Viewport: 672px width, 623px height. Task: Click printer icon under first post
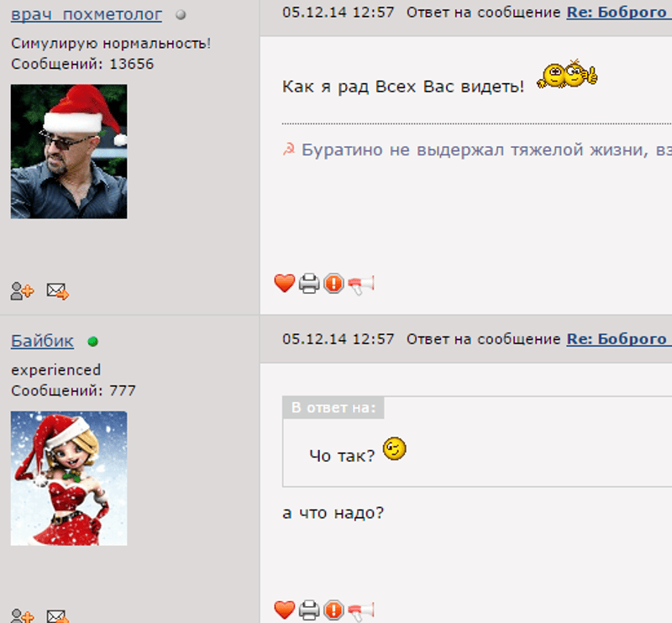(x=309, y=283)
